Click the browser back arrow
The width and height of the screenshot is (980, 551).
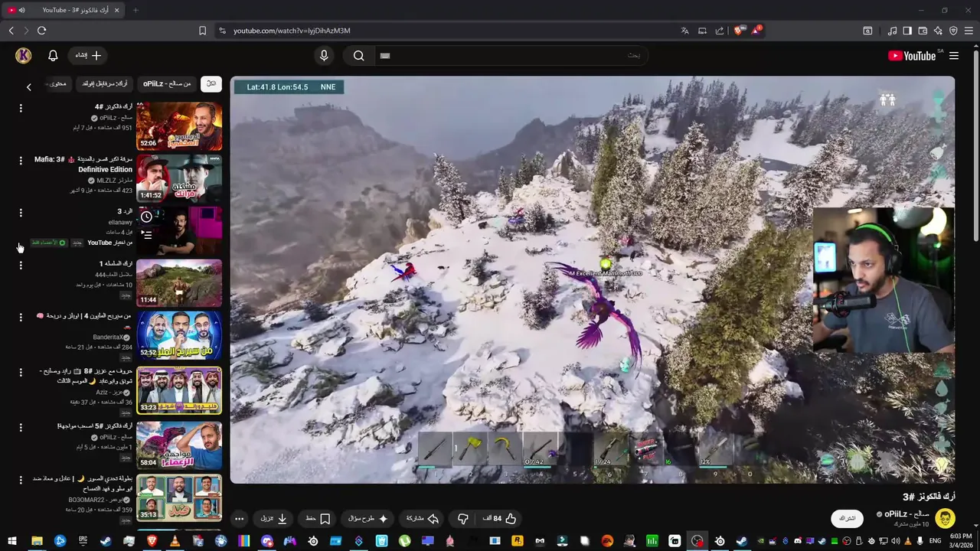click(11, 31)
